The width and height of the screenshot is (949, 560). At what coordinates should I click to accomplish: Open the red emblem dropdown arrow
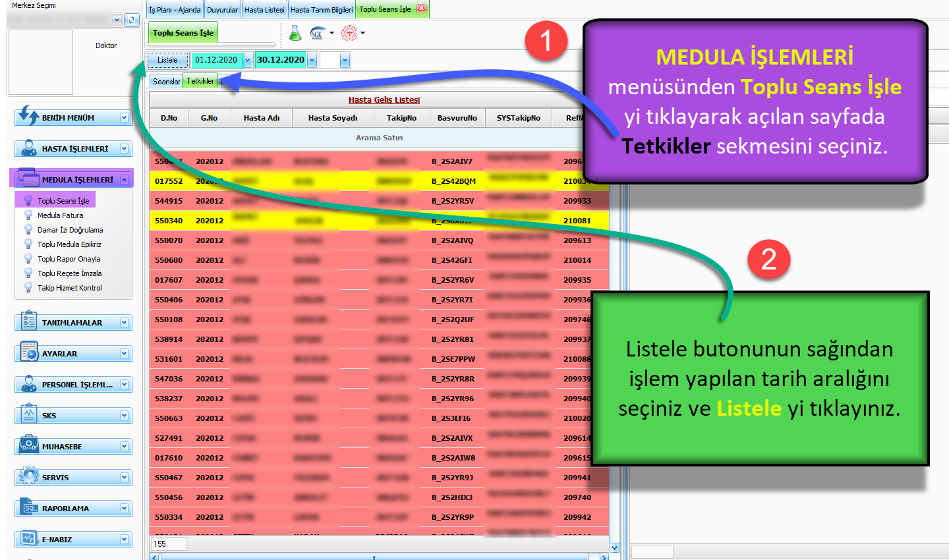[x=362, y=33]
